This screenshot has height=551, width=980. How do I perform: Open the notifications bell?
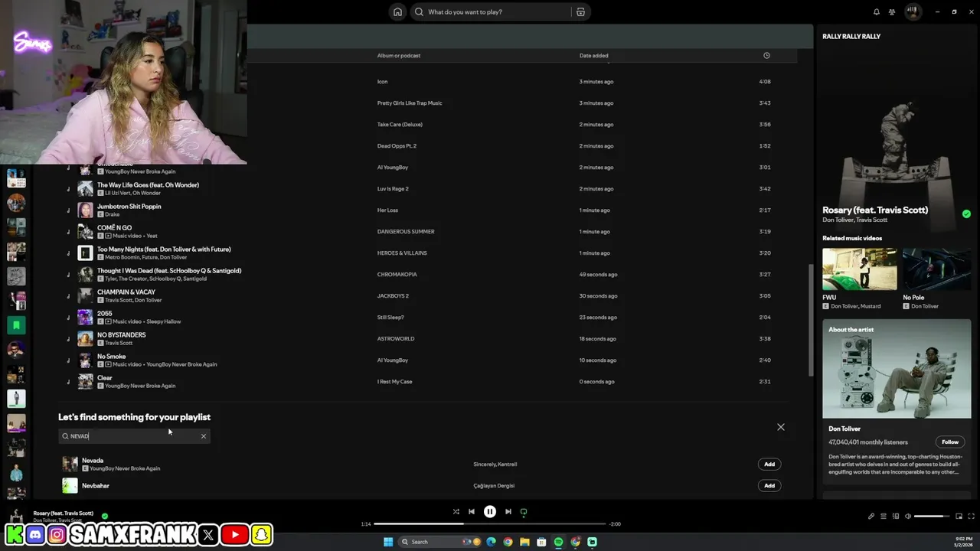876,11
